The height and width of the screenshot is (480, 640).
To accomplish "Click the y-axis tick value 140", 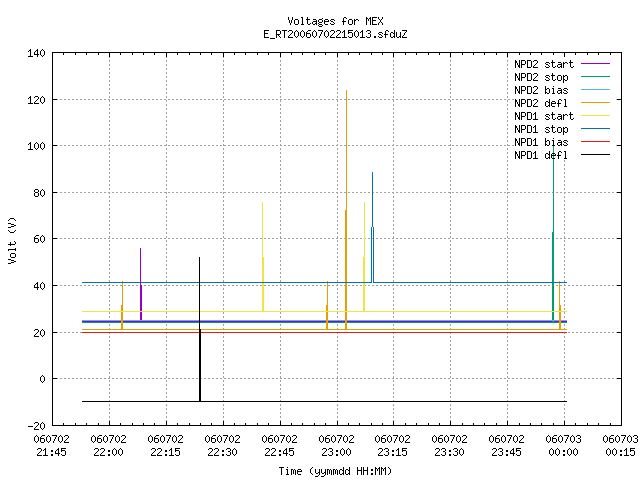I will coord(36,53).
